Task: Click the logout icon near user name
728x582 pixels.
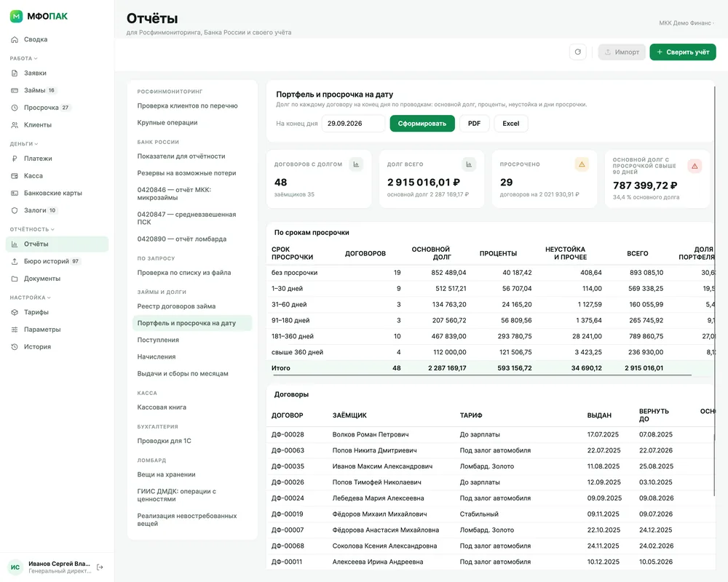Action: click(100, 567)
